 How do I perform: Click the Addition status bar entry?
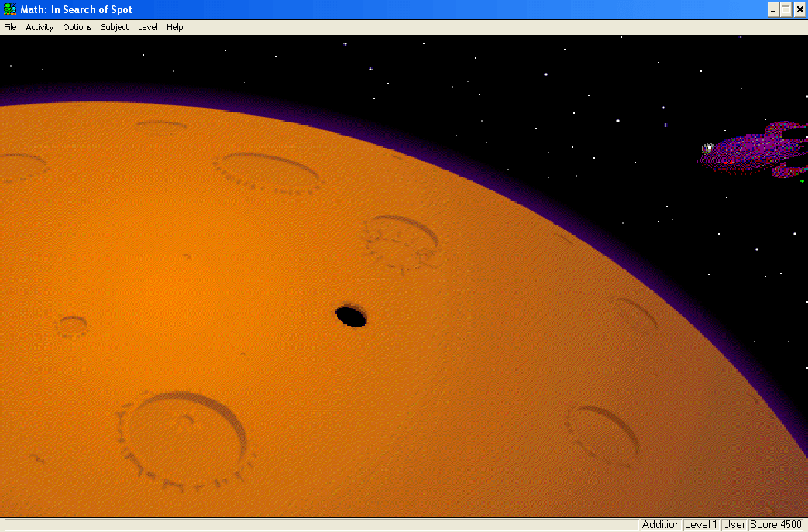[x=661, y=525]
